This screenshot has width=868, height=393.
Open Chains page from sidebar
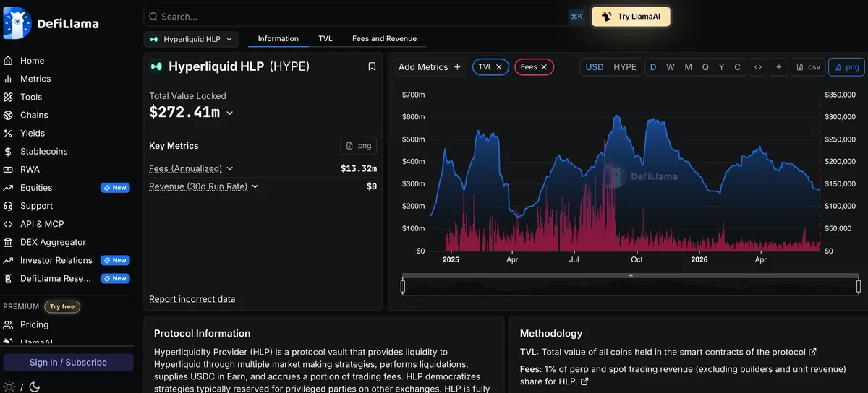pos(34,115)
